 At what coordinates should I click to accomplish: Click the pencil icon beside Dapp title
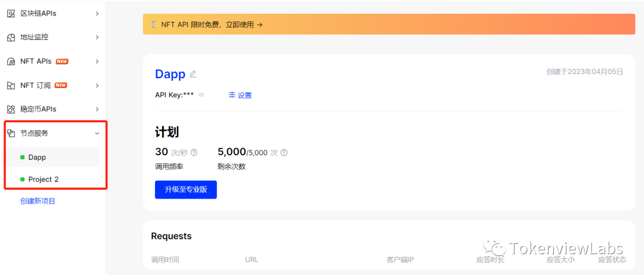coord(193,74)
